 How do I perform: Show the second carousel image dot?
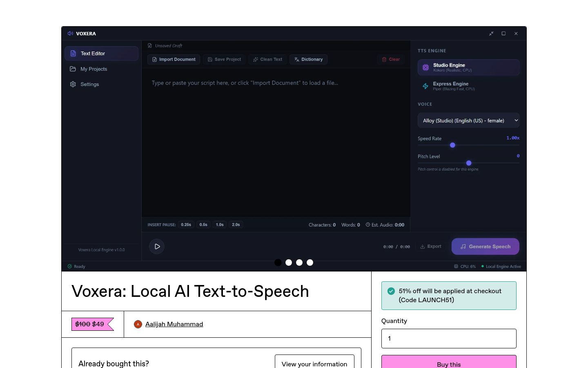289,263
